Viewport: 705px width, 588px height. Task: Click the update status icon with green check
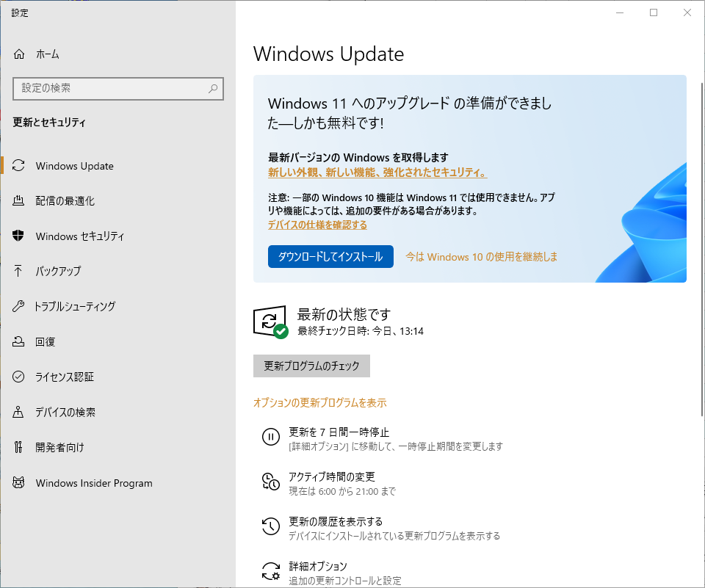point(270,322)
